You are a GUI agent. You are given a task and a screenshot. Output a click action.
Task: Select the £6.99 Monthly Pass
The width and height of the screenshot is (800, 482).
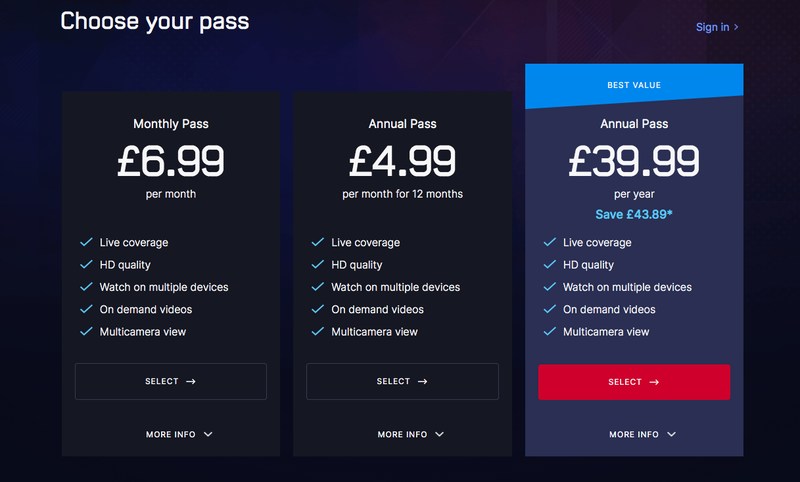171,381
